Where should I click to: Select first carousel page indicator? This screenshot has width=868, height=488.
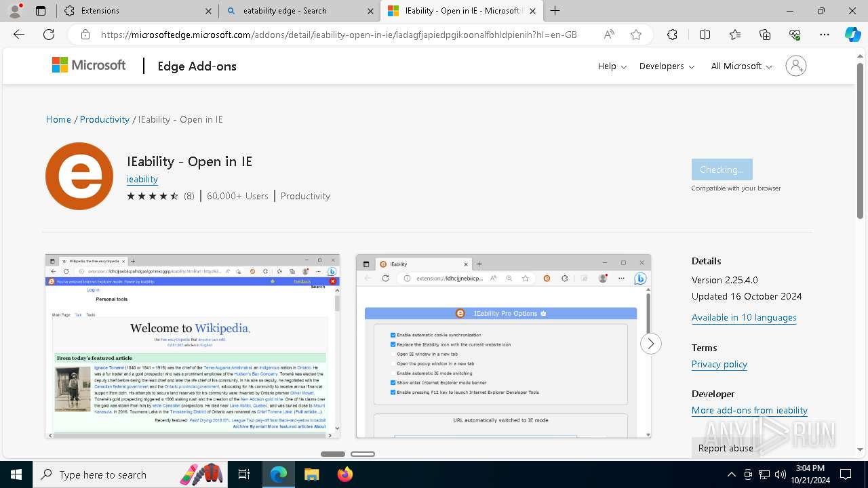[333, 454]
